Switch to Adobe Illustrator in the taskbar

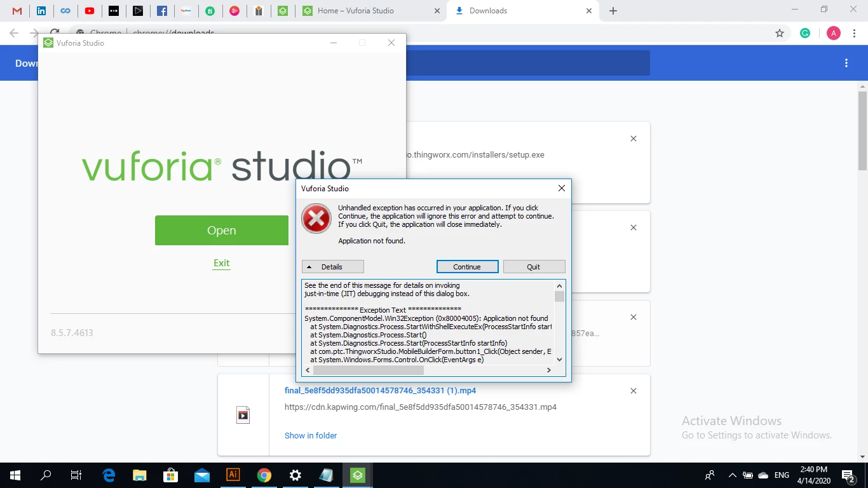click(233, 475)
